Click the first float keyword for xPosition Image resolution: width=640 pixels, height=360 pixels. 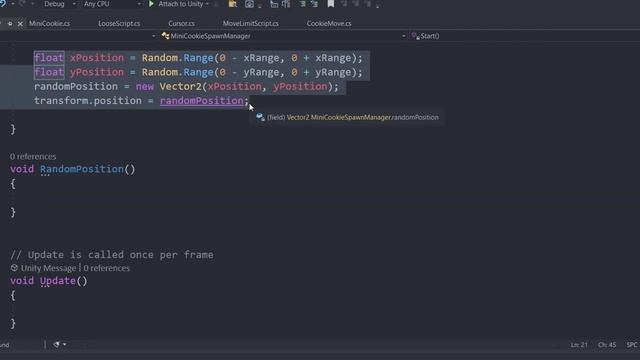[49, 58]
